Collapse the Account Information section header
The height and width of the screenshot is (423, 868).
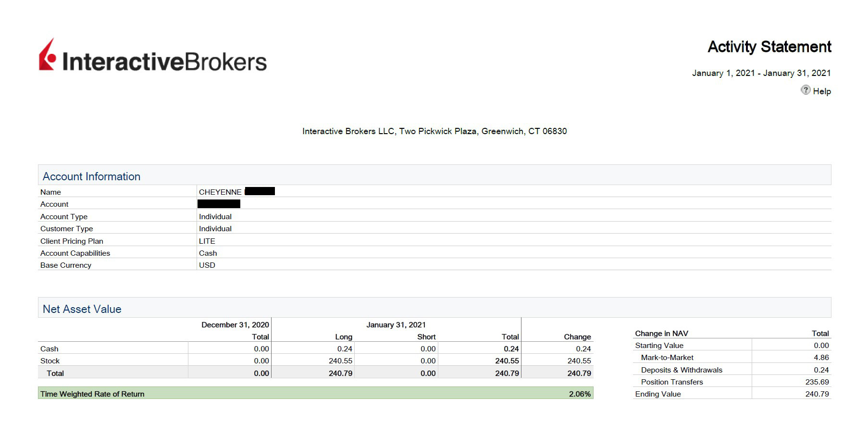91,176
